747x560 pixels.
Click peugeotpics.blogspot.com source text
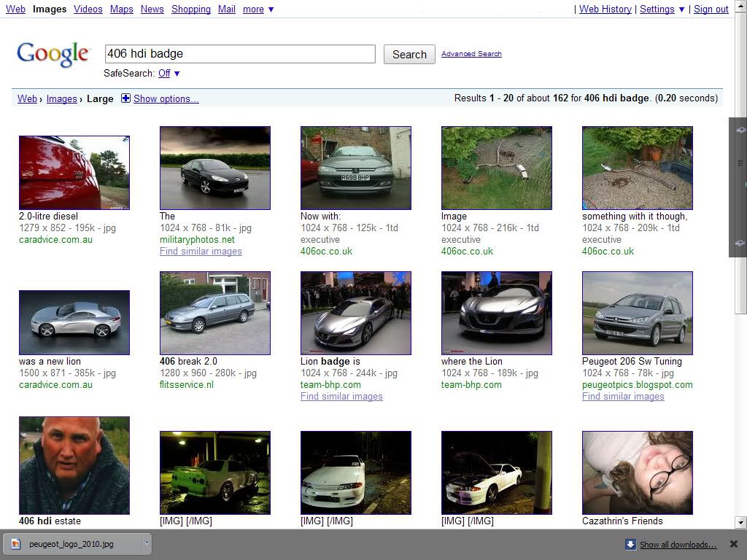coord(638,385)
